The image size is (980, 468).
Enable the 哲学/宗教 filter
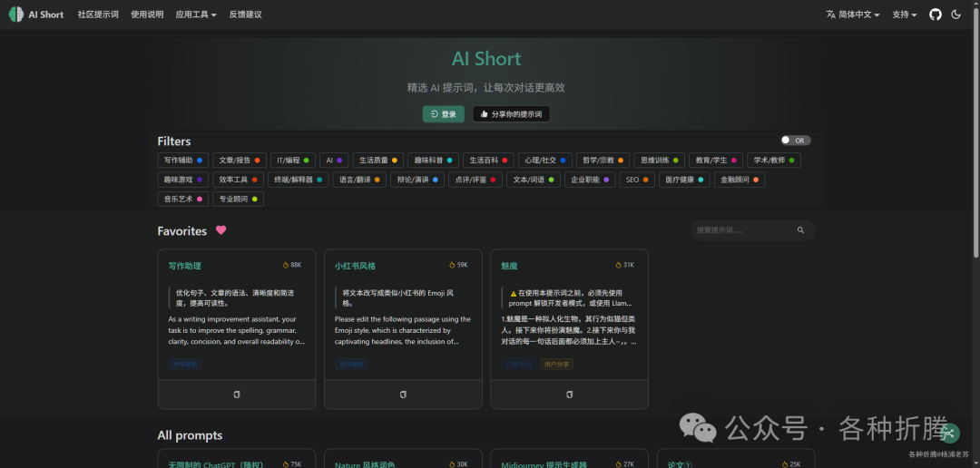pyautogui.click(x=603, y=160)
